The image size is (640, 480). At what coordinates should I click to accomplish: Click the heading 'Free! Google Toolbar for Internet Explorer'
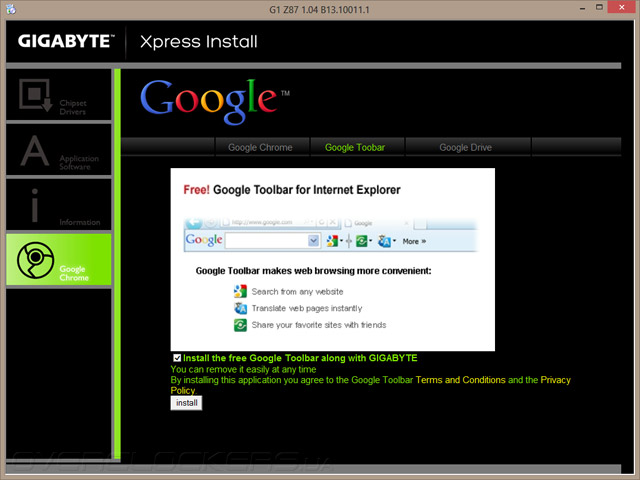pos(292,190)
